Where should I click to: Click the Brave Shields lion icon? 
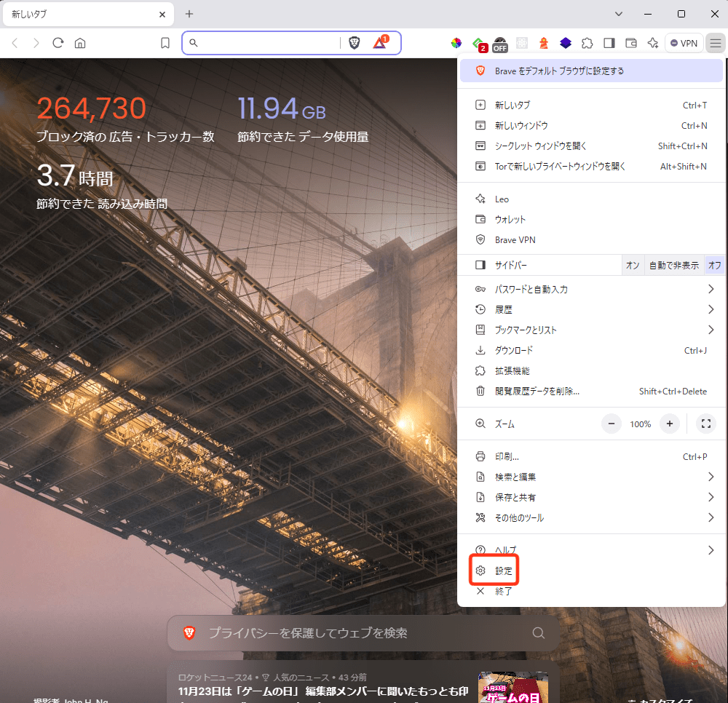(x=355, y=43)
